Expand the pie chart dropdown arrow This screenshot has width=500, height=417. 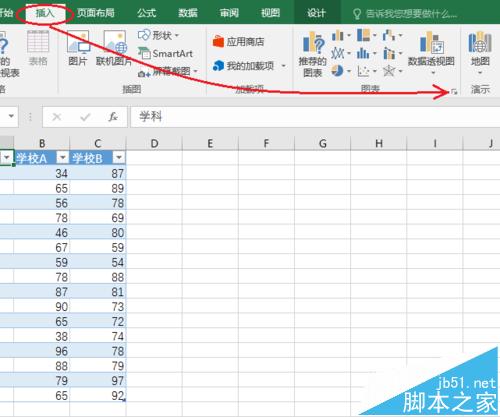[x=349, y=71]
